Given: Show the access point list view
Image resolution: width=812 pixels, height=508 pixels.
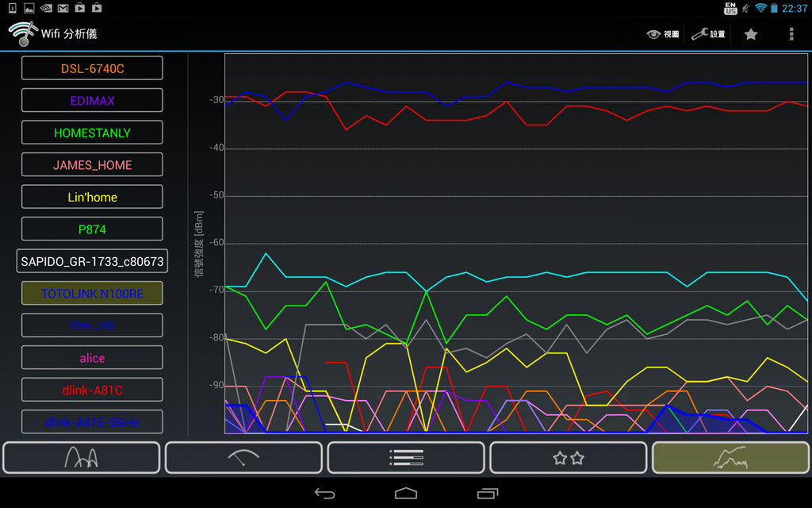Looking at the screenshot, I should (406, 458).
